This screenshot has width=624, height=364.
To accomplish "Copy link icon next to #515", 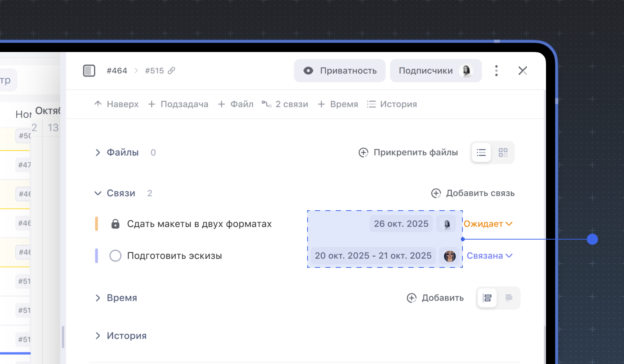I will pyautogui.click(x=171, y=71).
